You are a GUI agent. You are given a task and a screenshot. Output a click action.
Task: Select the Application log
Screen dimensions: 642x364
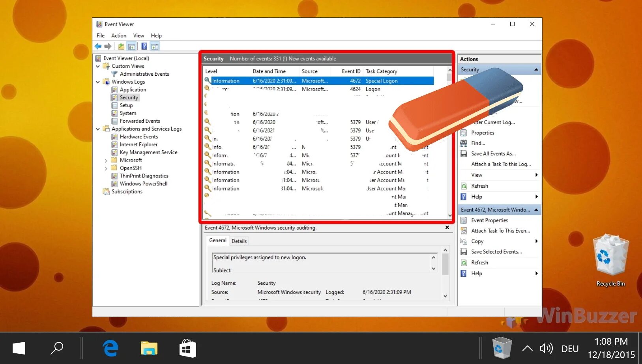pyautogui.click(x=133, y=90)
